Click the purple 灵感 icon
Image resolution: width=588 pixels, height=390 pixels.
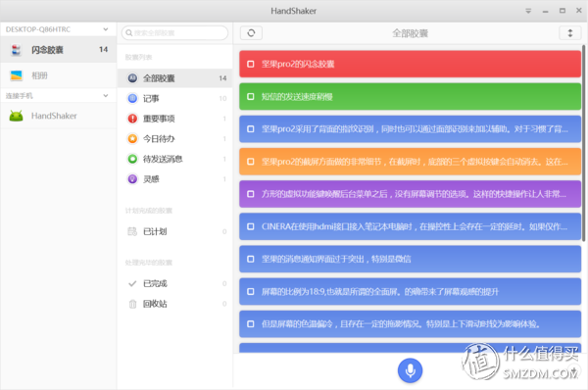(132, 179)
